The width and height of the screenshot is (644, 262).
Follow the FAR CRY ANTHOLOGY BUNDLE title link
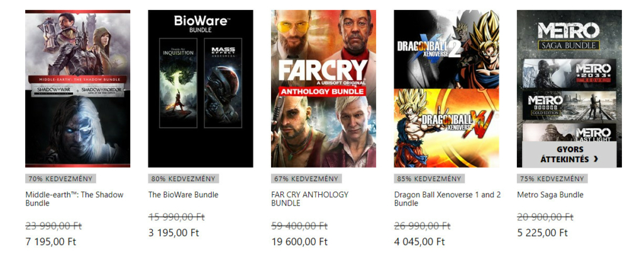tap(309, 199)
